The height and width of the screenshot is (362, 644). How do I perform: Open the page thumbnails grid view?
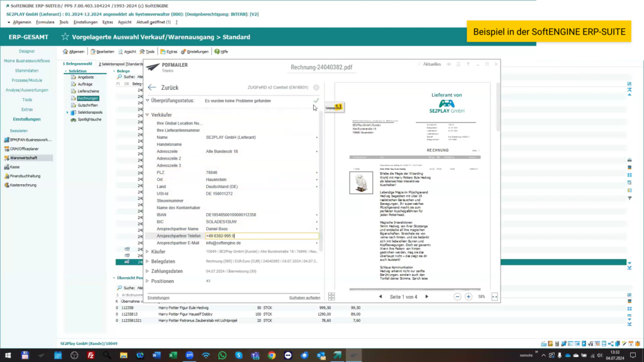[331, 297]
